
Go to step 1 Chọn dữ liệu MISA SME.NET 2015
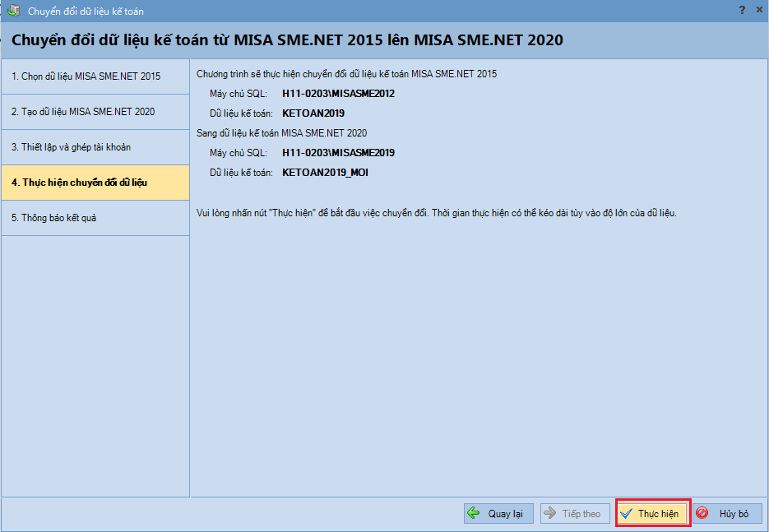tap(95, 76)
